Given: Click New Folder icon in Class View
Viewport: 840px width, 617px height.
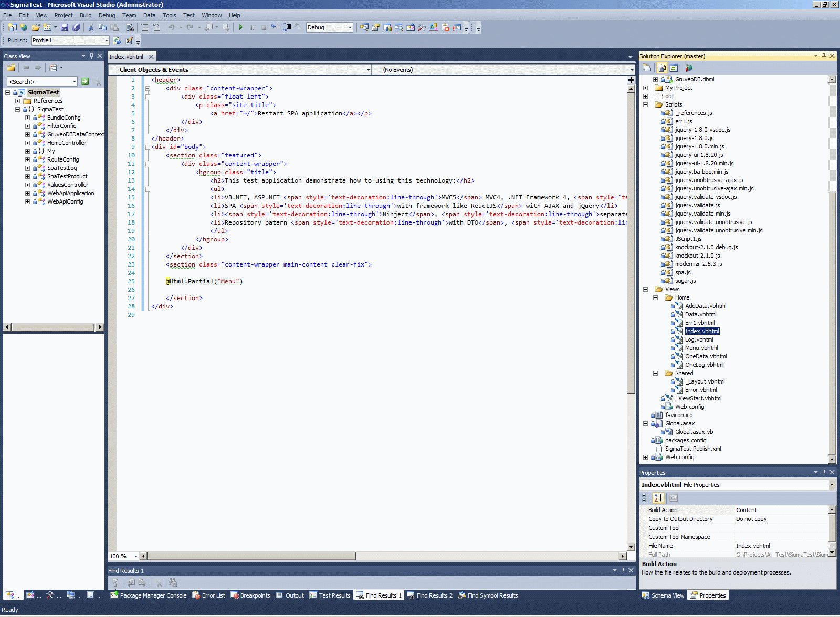Looking at the screenshot, I should coord(11,68).
